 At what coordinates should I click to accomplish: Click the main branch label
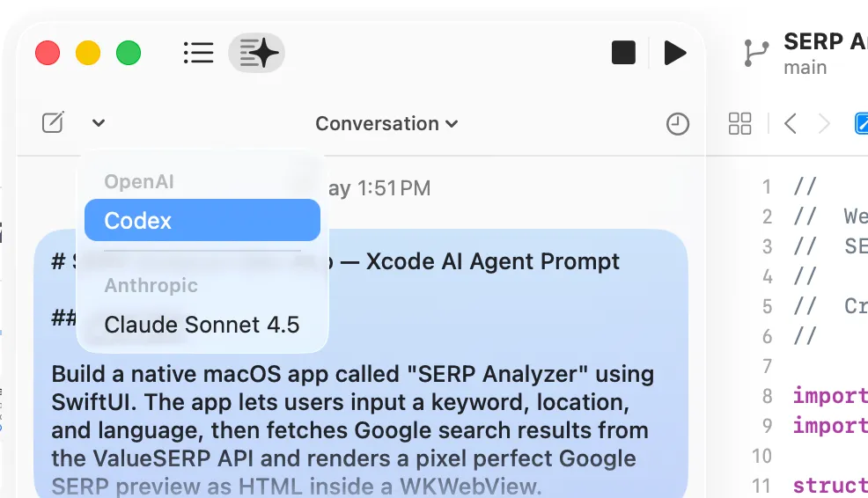click(x=805, y=68)
